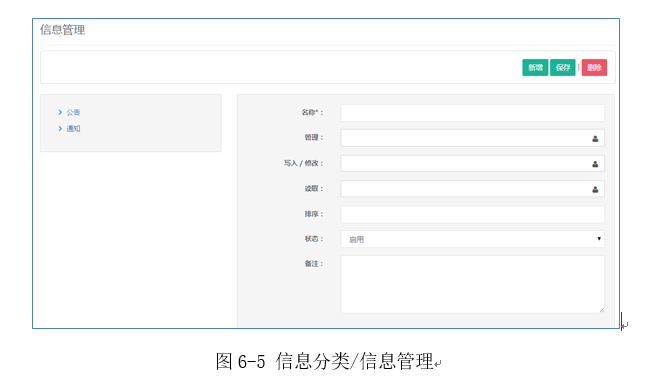Focus the 管理 input field
Image resolution: width=663 pixels, height=380 pixels.
click(x=472, y=138)
